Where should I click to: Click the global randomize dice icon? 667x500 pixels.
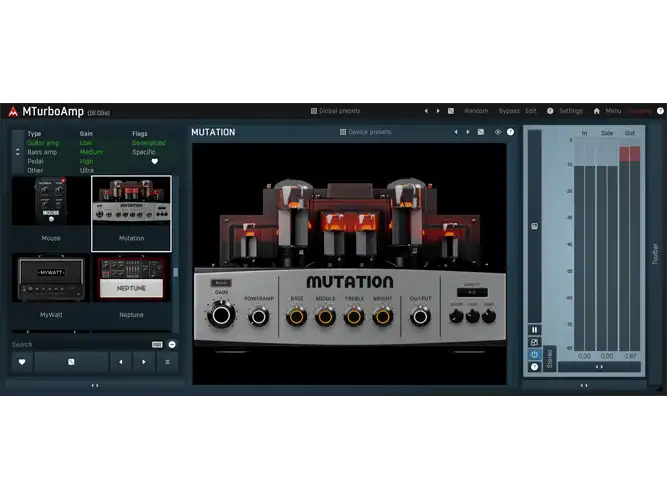coord(451,111)
